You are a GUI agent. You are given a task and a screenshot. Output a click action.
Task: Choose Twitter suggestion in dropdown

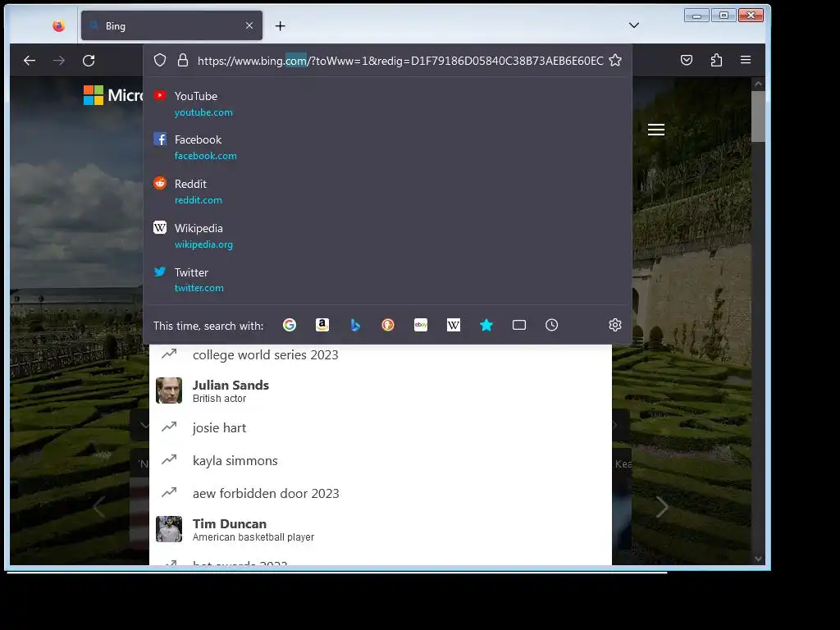coord(390,280)
